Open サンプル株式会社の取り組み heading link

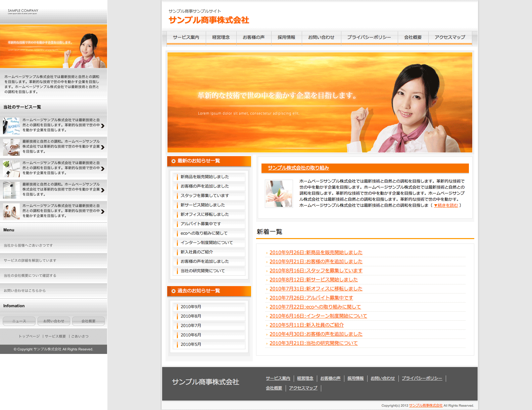click(x=298, y=168)
